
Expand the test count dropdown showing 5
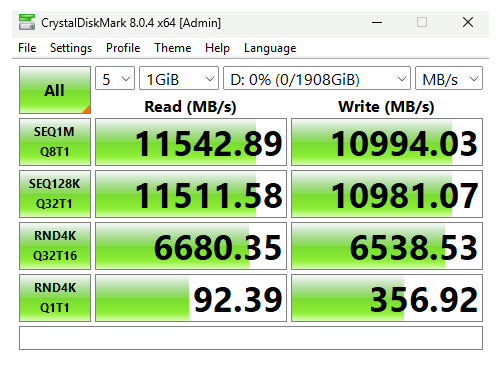point(115,78)
